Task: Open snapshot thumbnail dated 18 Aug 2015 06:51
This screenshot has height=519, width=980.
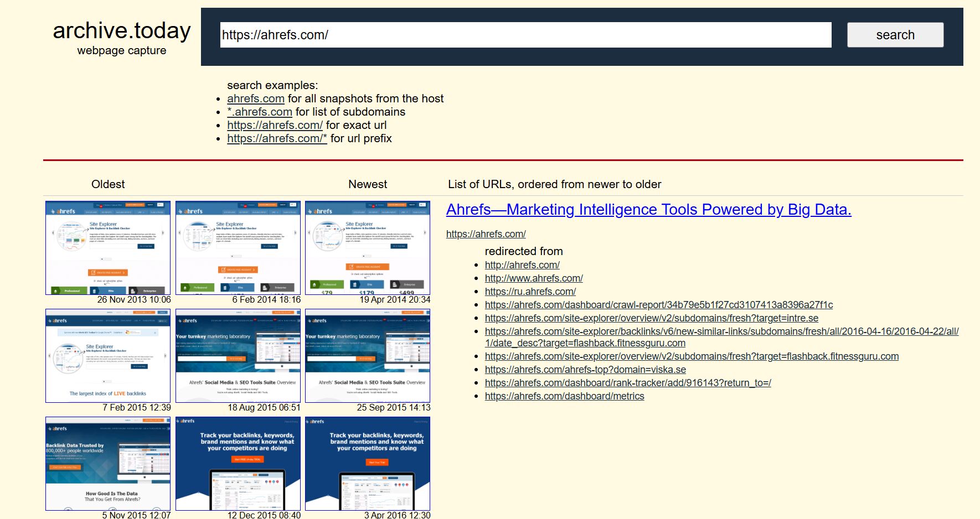Action: pyautogui.click(x=238, y=356)
